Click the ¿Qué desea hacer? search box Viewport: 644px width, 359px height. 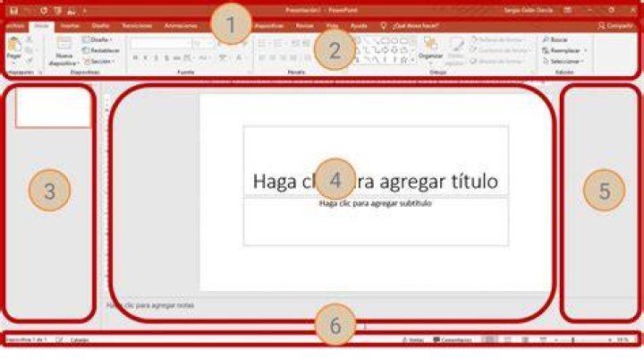[x=411, y=26]
